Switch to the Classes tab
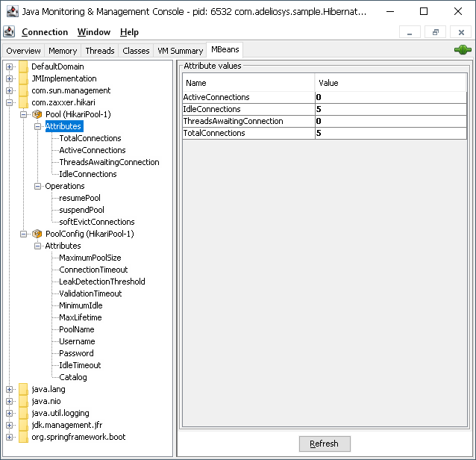This screenshot has width=476, height=460. [136, 51]
